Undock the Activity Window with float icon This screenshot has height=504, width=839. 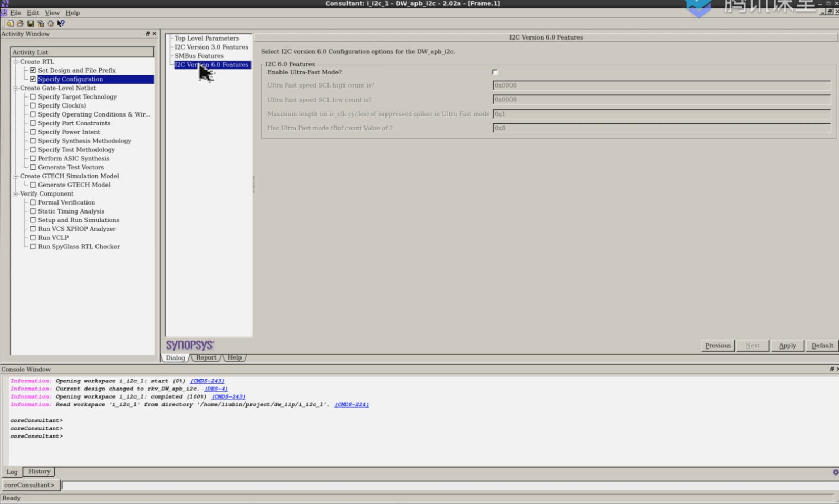148,34
